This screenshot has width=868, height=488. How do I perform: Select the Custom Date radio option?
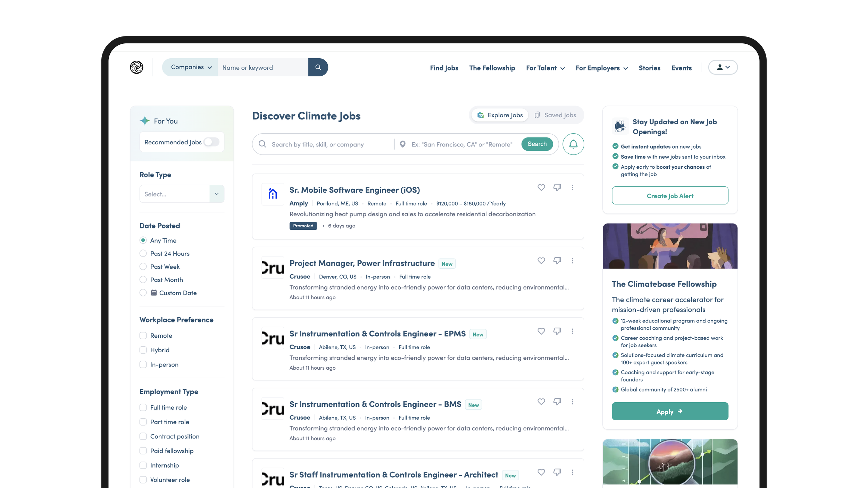143,293
